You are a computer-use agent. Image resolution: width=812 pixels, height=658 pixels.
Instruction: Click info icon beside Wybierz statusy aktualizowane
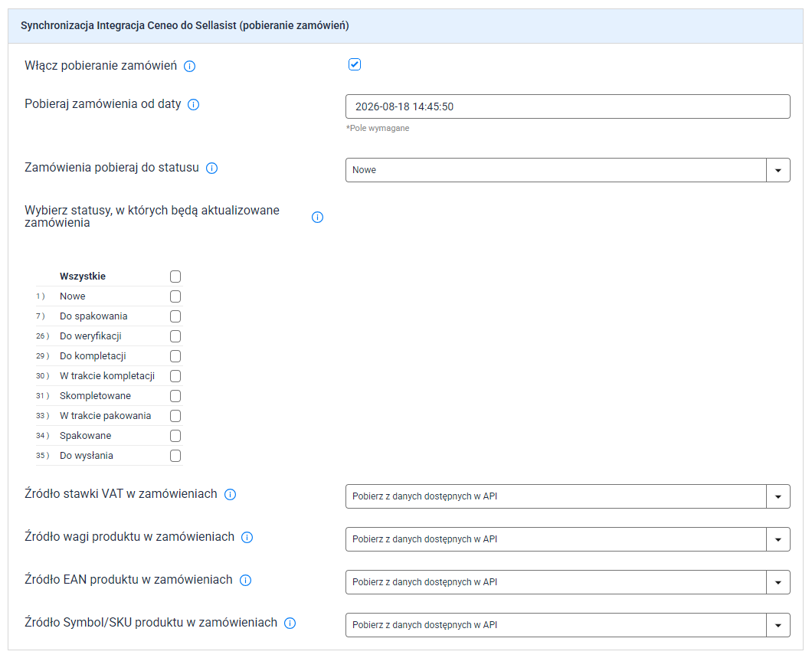(x=317, y=218)
